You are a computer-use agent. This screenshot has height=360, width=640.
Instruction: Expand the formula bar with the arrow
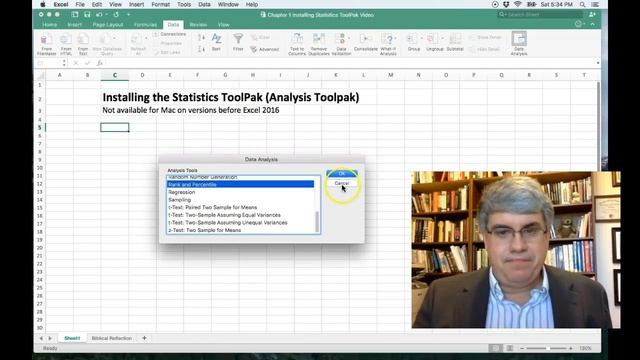[x=598, y=63]
